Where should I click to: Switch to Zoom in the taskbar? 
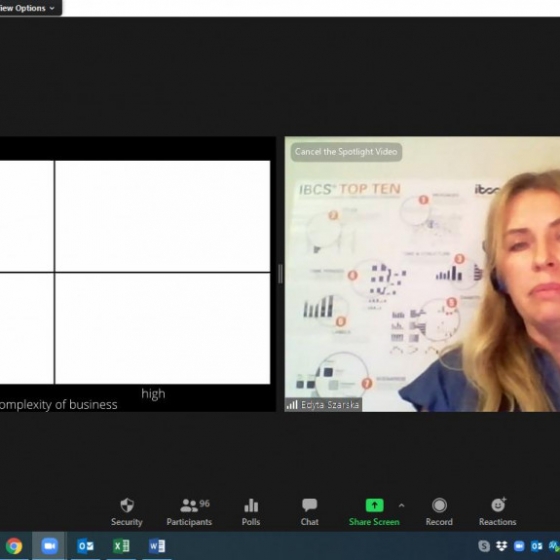point(49,546)
